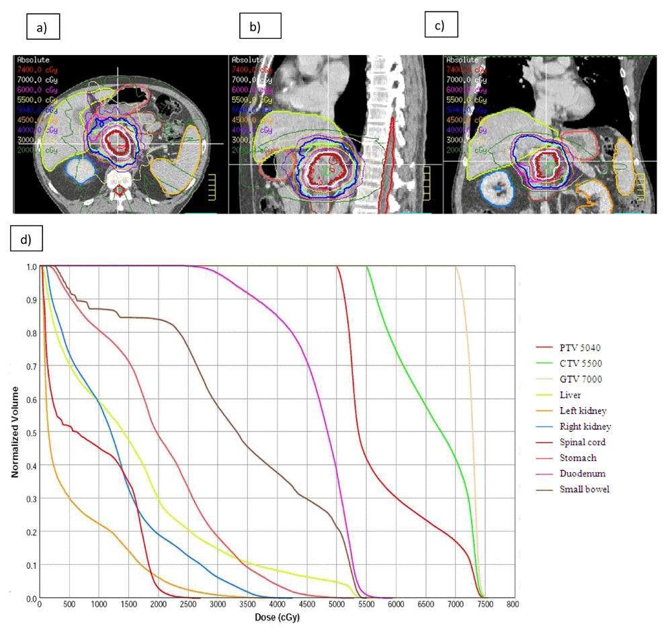672x632 pixels.
Task: Click the yellow scale ruler in panel c
Action: coord(641,187)
